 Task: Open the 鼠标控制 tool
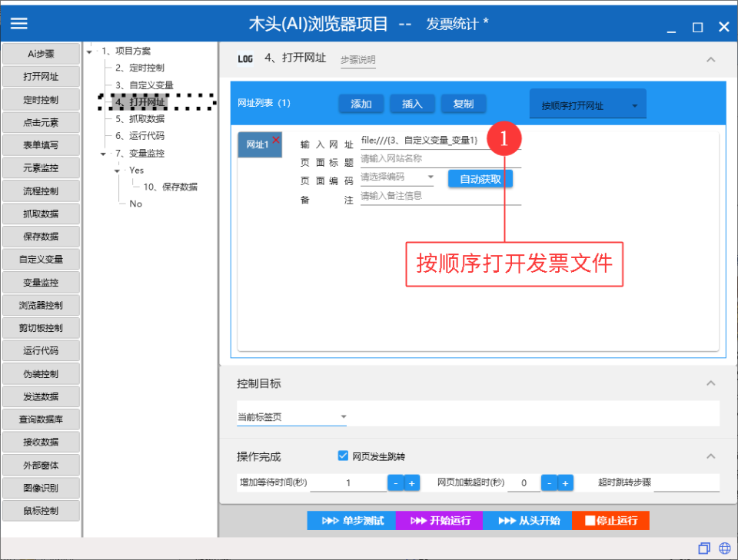point(41,510)
